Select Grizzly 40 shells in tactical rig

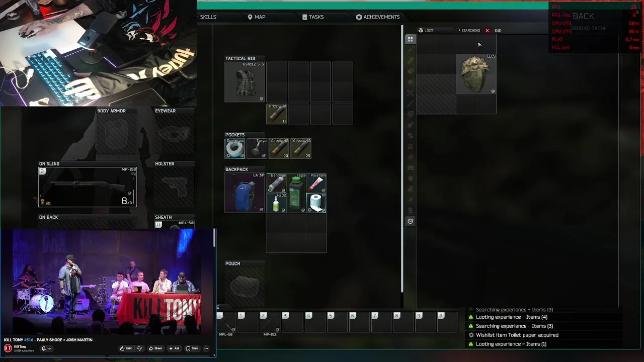[x=277, y=114]
